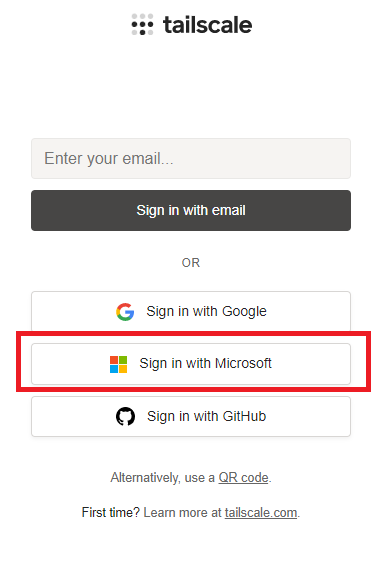Choose Sign in with Google text label
The width and height of the screenshot is (390, 582).
click(206, 311)
